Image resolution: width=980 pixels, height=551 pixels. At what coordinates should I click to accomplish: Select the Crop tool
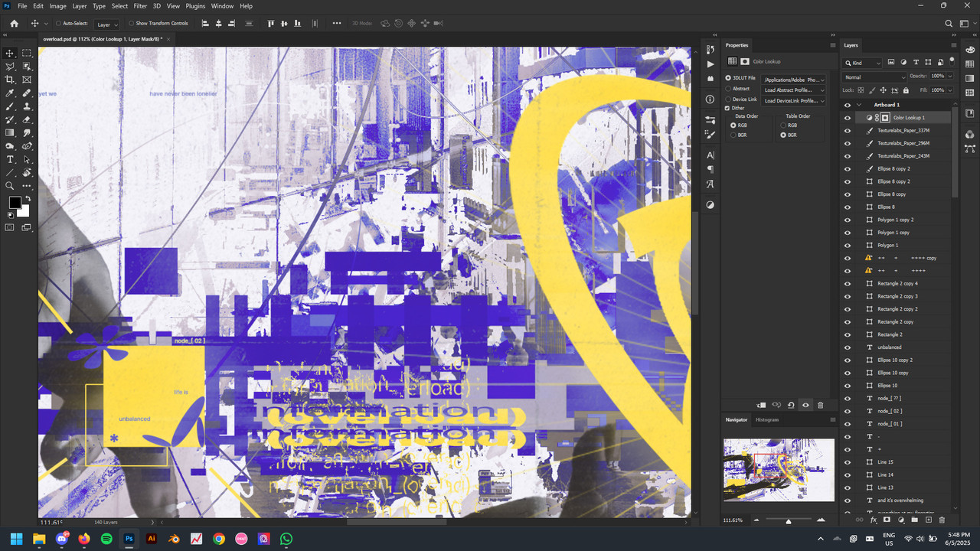11,80
